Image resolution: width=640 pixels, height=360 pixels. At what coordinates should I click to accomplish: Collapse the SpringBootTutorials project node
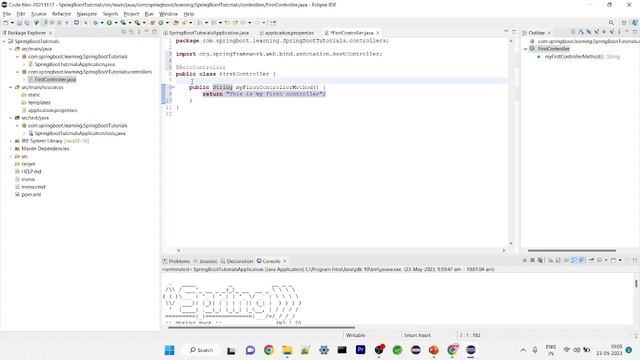click(4, 41)
